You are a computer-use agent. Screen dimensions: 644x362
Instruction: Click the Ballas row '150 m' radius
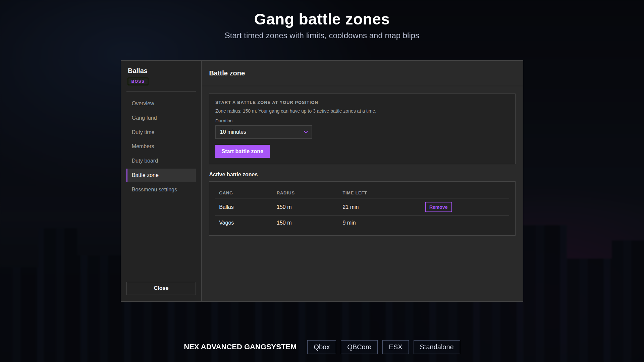284,207
